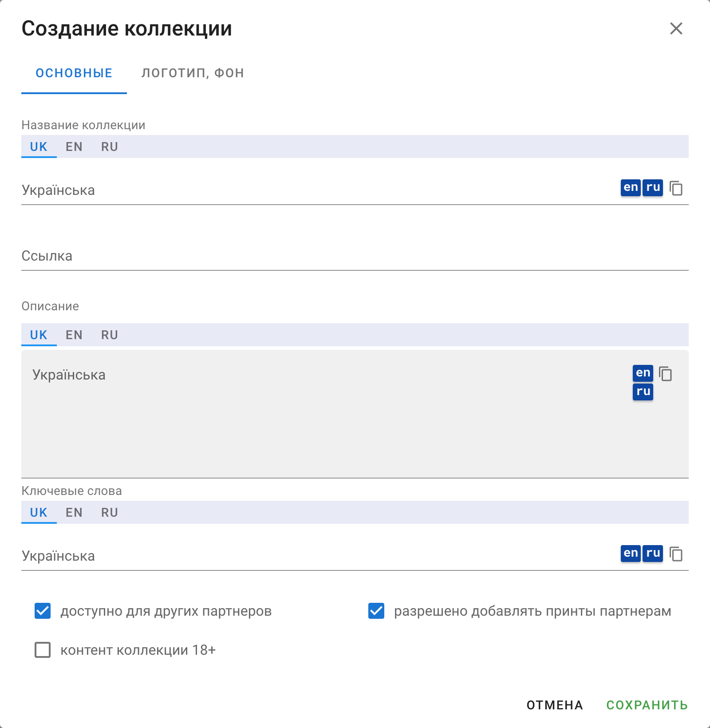
Task: Click the 'en' translate badge in collection name
Action: click(631, 187)
